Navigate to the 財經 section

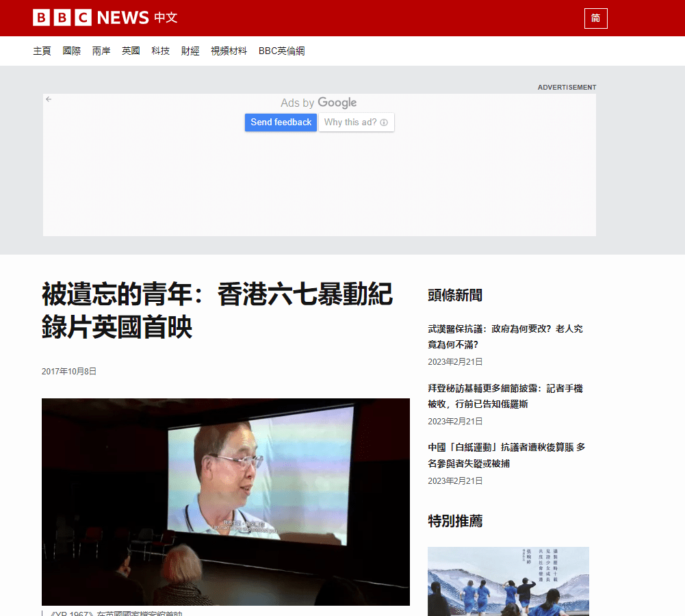[x=190, y=51]
